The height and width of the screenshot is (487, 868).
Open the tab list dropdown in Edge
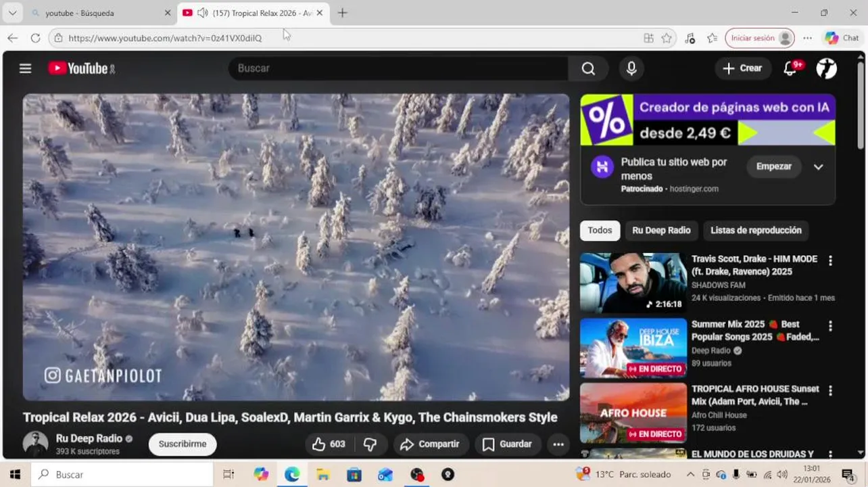(x=12, y=13)
